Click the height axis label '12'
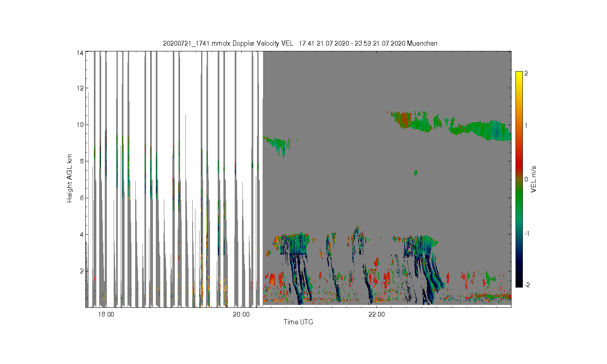 point(80,88)
